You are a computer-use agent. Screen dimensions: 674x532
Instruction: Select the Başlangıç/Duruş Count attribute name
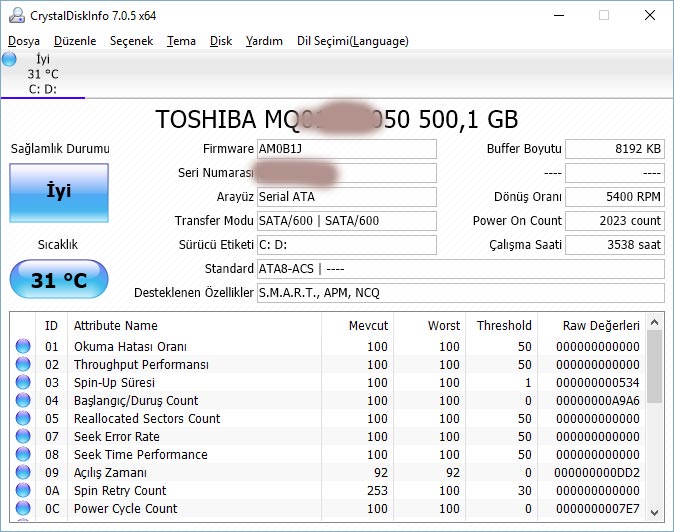click(136, 401)
